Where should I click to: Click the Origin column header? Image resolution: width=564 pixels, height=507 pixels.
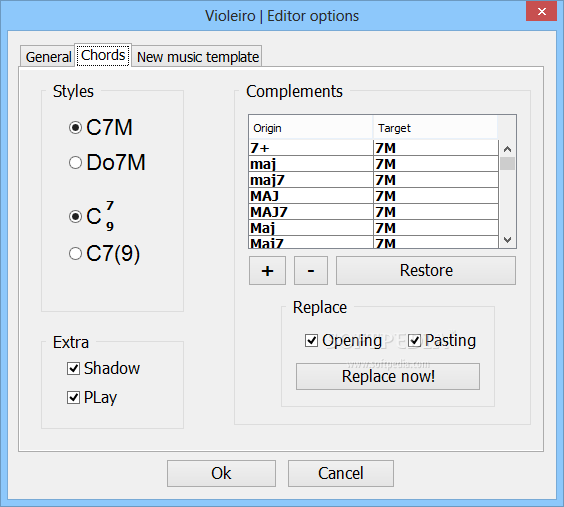pyautogui.click(x=311, y=128)
